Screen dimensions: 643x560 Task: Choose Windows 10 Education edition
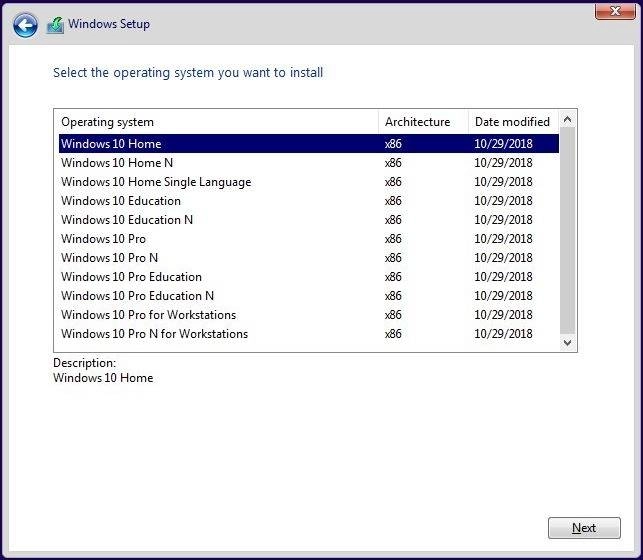(309, 201)
